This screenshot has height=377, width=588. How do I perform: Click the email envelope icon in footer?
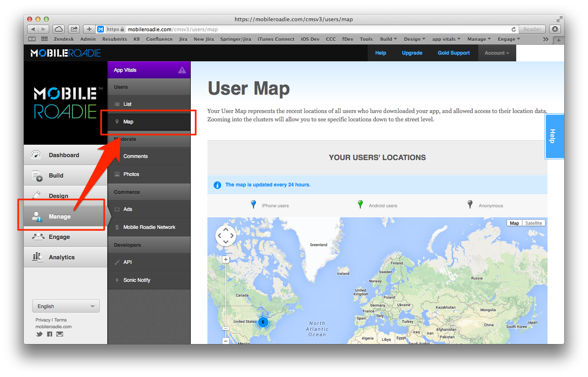coord(60,334)
